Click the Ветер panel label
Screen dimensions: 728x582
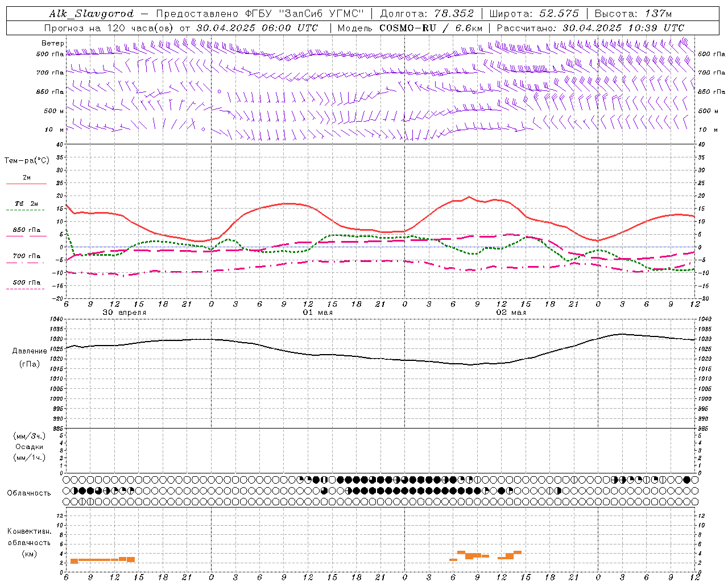tap(53, 43)
